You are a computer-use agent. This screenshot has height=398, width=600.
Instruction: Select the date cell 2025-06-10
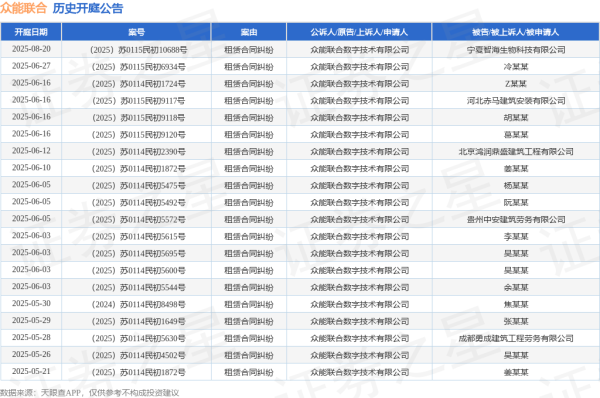(31, 168)
